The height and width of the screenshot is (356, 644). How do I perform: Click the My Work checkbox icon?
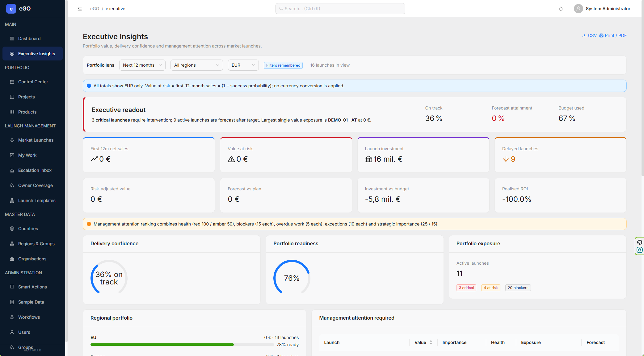pos(12,155)
